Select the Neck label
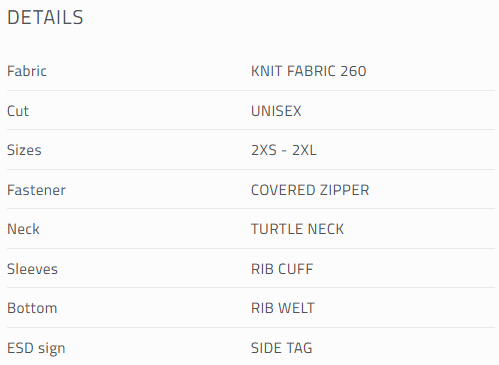This screenshot has width=499, height=365. (x=23, y=229)
